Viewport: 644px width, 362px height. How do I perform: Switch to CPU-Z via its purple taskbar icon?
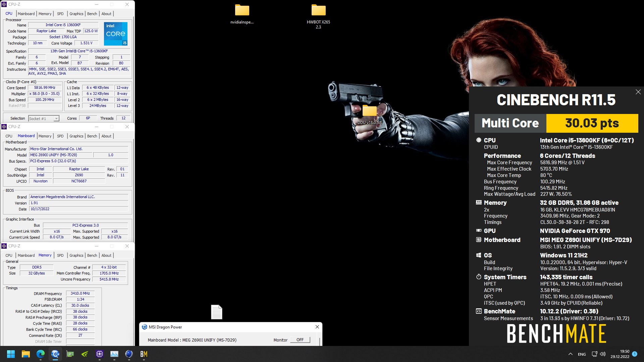100,354
